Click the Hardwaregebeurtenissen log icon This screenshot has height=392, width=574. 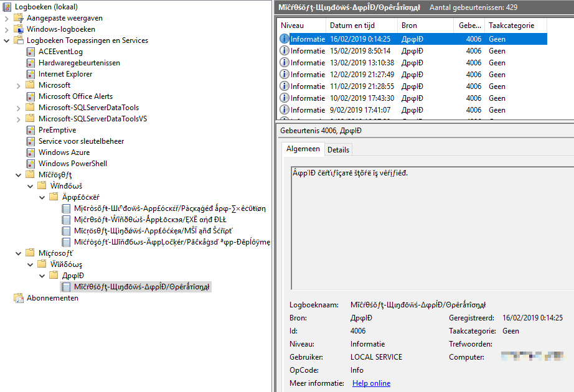(31, 63)
